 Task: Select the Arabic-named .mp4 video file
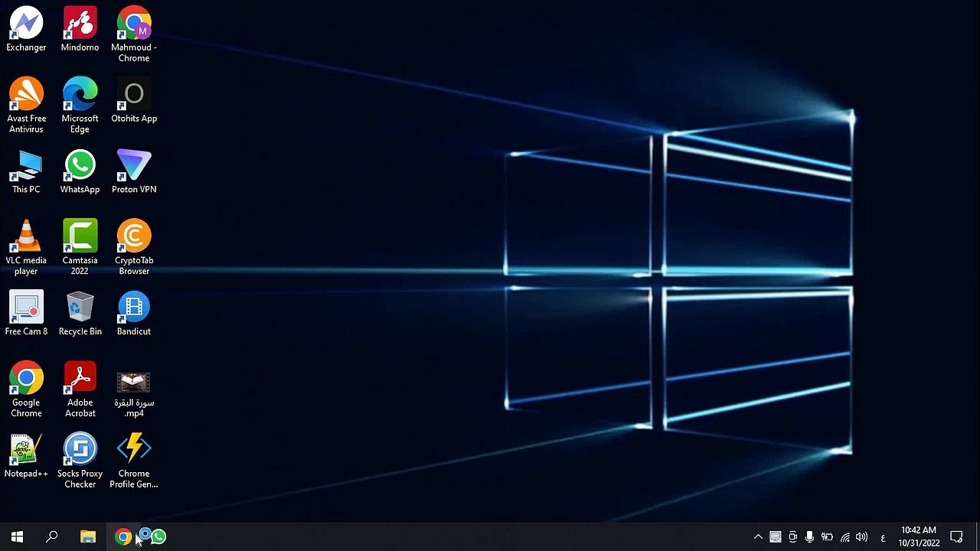(x=134, y=395)
